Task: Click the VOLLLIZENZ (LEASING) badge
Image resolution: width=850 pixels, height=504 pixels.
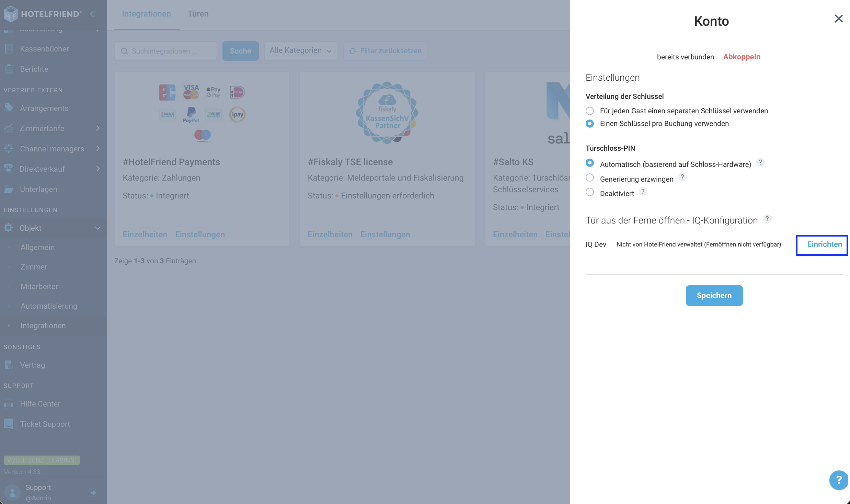Action: (42, 460)
